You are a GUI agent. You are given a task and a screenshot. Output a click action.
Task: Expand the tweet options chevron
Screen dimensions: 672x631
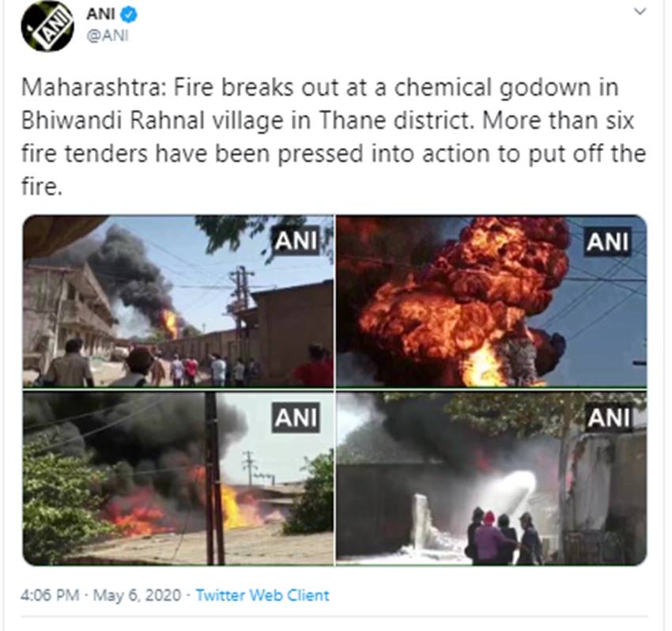(640, 12)
